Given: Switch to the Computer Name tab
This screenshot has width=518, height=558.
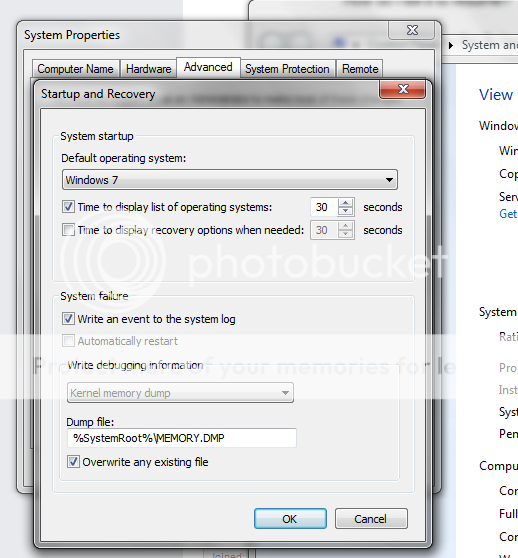Looking at the screenshot, I should click(75, 69).
